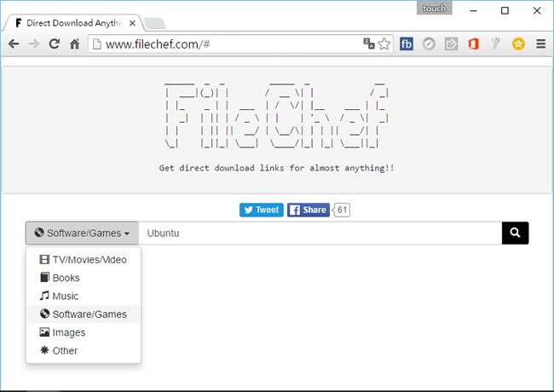Click the Facebook Share button
This screenshot has height=392, width=554.
[x=308, y=210]
